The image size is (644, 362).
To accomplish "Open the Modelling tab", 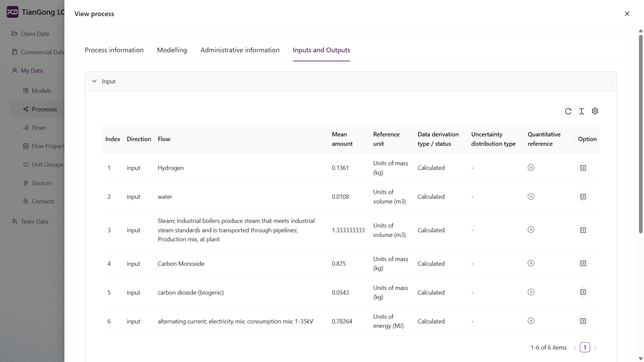I will coord(172,50).
